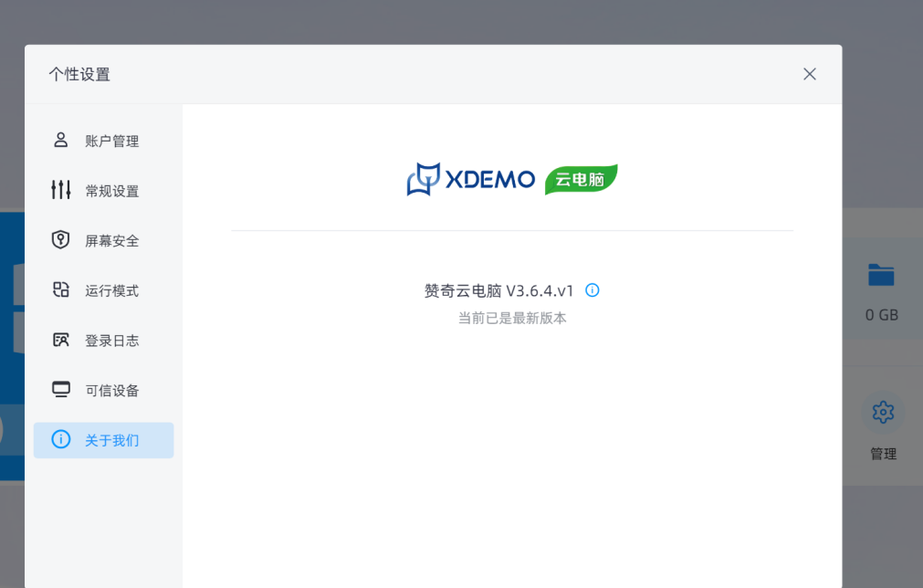Click the 个性设置 dialog title
The image size is (923, 588).
(x=79, y=74)
